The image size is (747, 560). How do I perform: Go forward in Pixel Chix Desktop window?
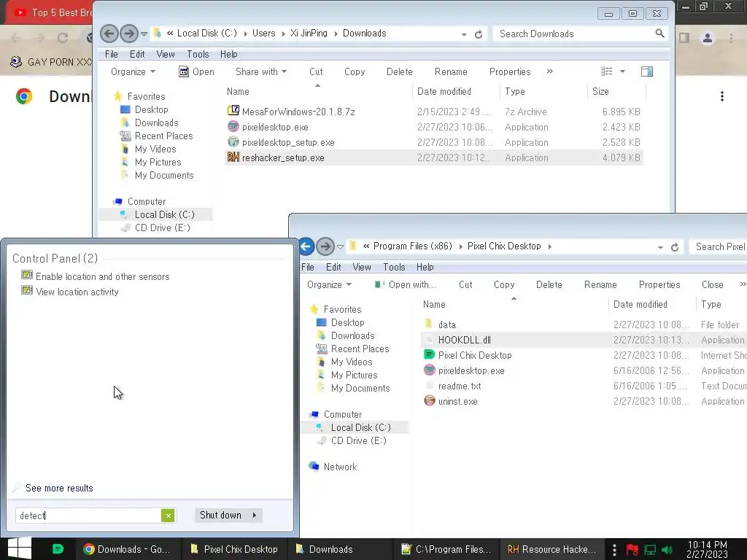(325, 246)
